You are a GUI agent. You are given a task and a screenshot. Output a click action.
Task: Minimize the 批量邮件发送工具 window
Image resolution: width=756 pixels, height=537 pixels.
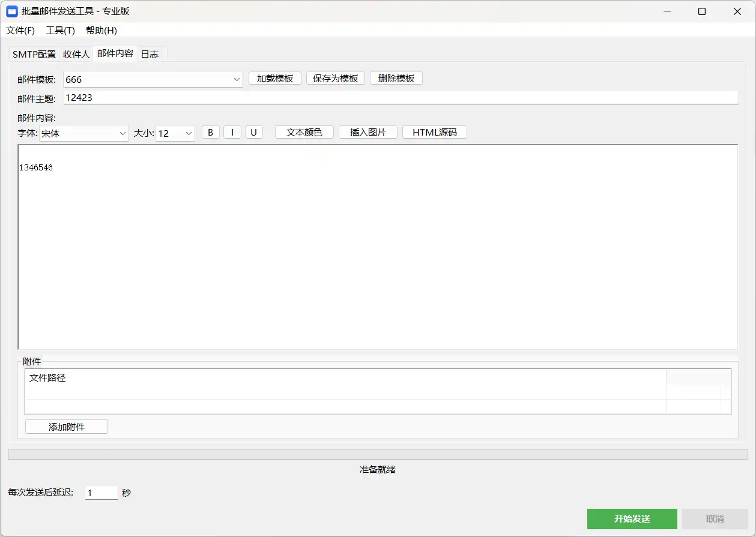point(667,11)
